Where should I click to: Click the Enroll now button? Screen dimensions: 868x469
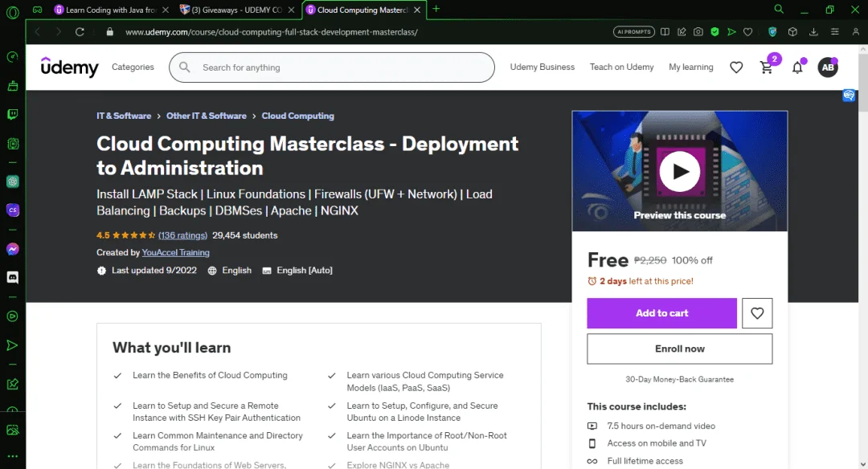679,349
